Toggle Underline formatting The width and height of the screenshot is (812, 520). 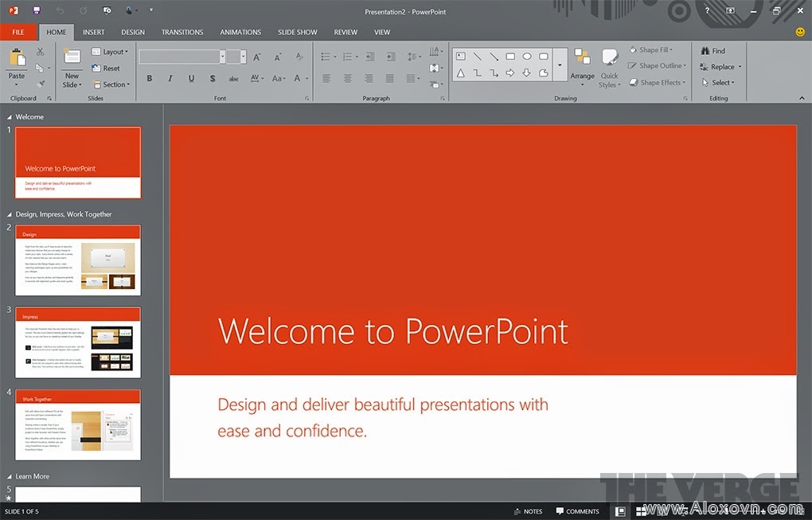(191, 78)
